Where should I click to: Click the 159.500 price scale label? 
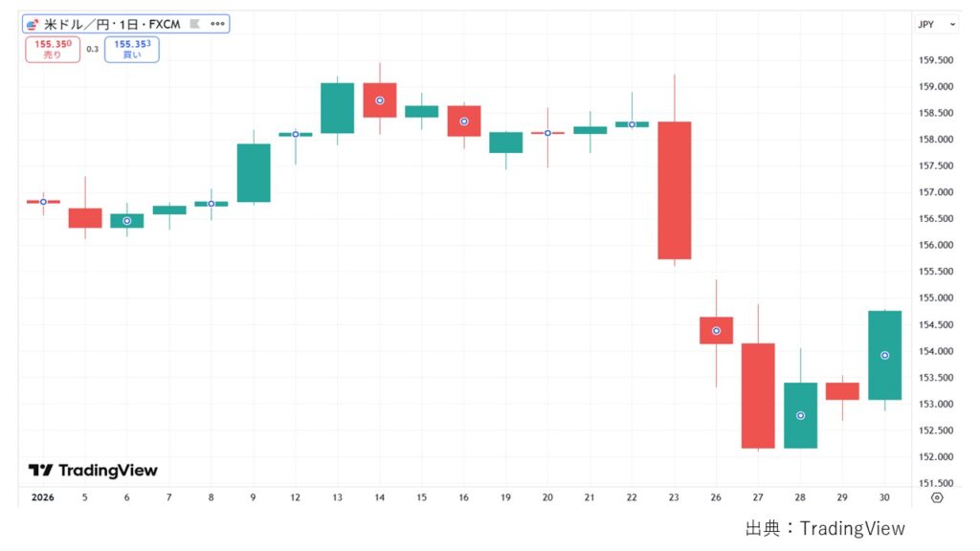coord(936,60)
